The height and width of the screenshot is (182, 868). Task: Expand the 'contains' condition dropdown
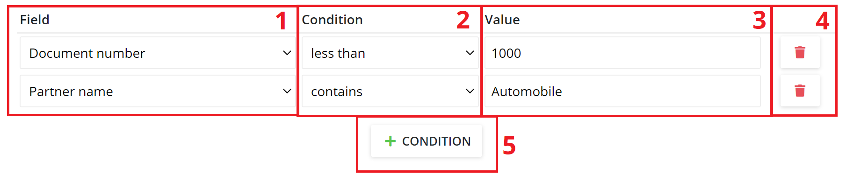click(x=390, y=91)
